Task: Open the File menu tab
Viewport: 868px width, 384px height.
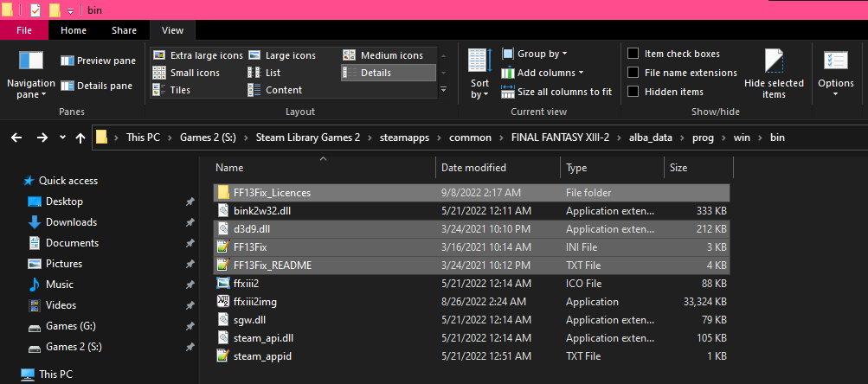Action: (24, 30)
